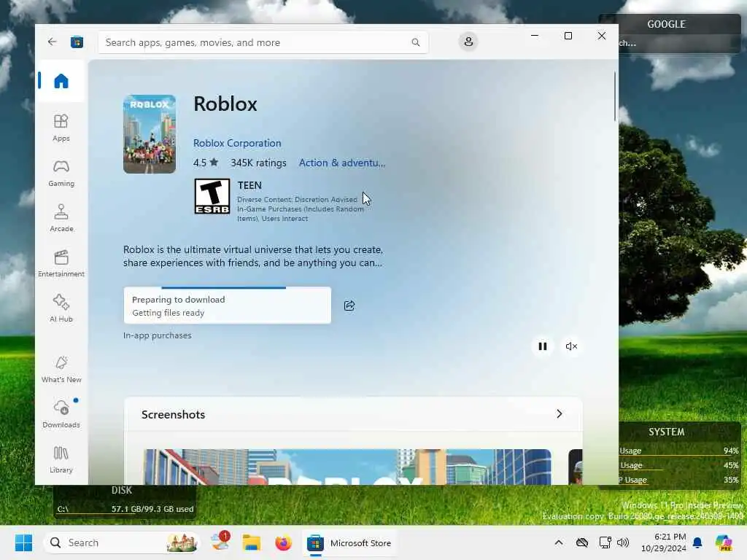The image size is (747, 560).
Task: Open the first Roblox screenshot
Action: click(x=347, y=467)
